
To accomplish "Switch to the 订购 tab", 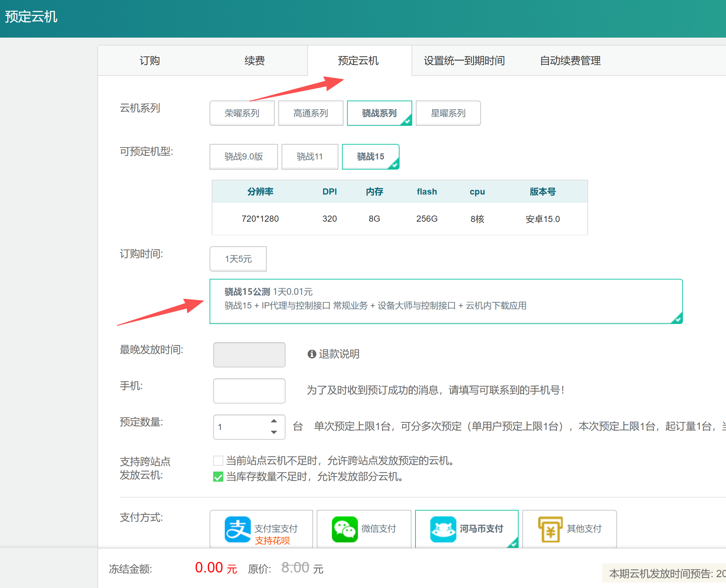I will tap(149, 60).
